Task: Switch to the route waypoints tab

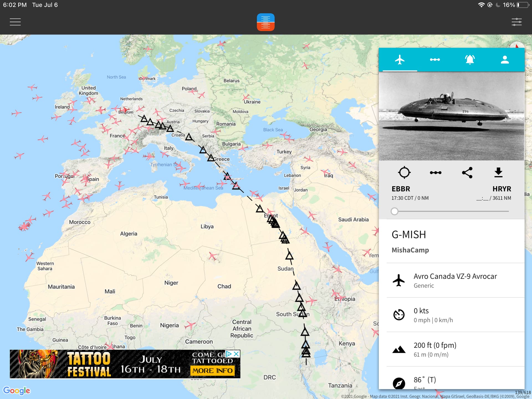Action: 435,60
